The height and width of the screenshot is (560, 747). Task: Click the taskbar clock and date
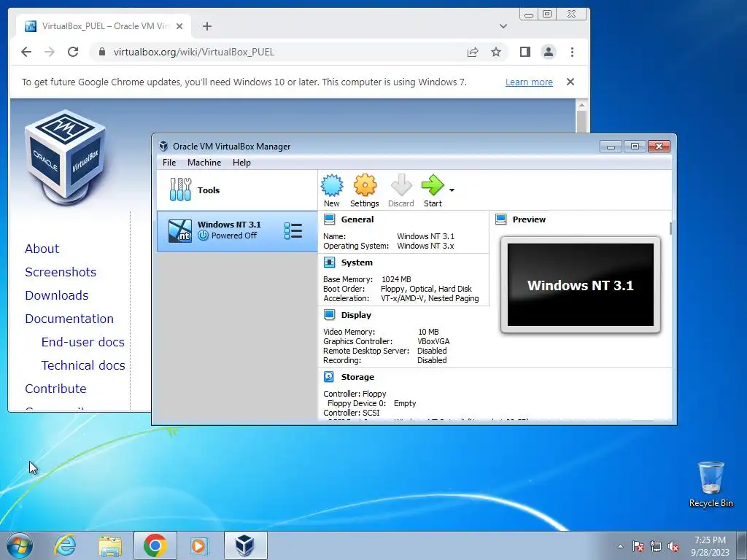click(x=710, y=546)
